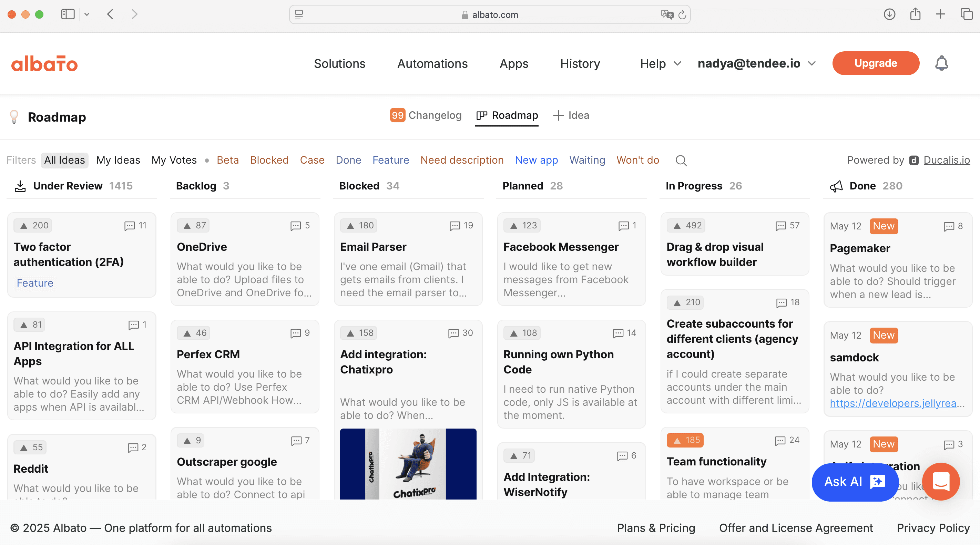The image size is (980, 545).
Task: Select the All Ideas filter
Action: point(65,160)
